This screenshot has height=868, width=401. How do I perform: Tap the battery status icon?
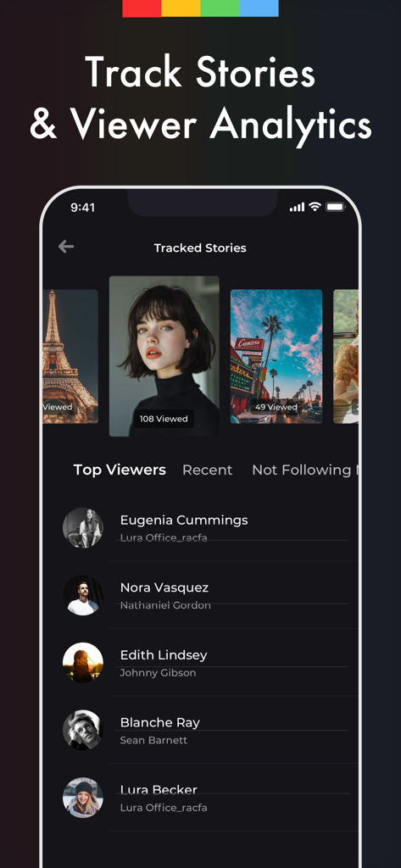pyautogui.click(x=335, y=207)
